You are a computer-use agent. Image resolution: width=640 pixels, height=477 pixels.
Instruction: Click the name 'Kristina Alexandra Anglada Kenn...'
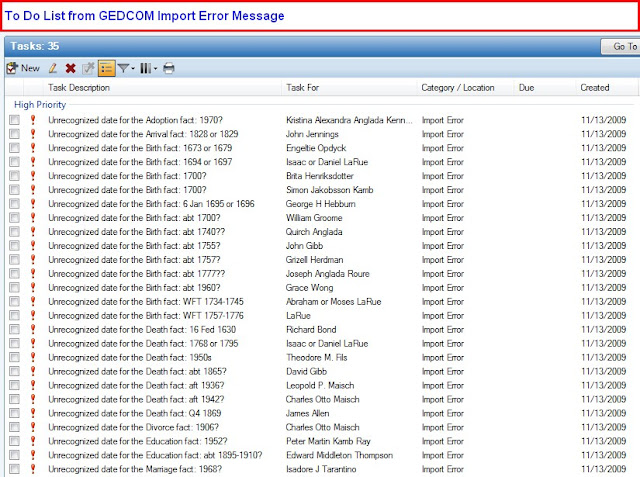click(x=349, y=120)
